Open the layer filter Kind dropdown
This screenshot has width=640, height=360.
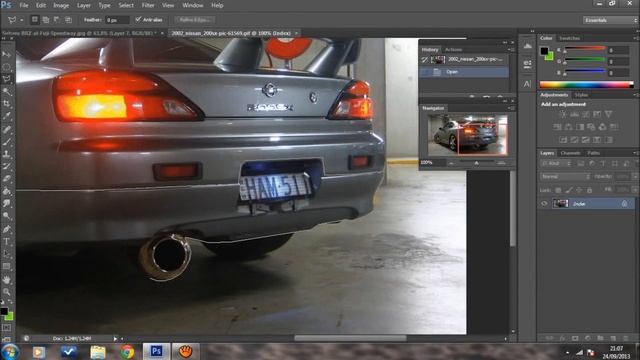click(556, 164)
